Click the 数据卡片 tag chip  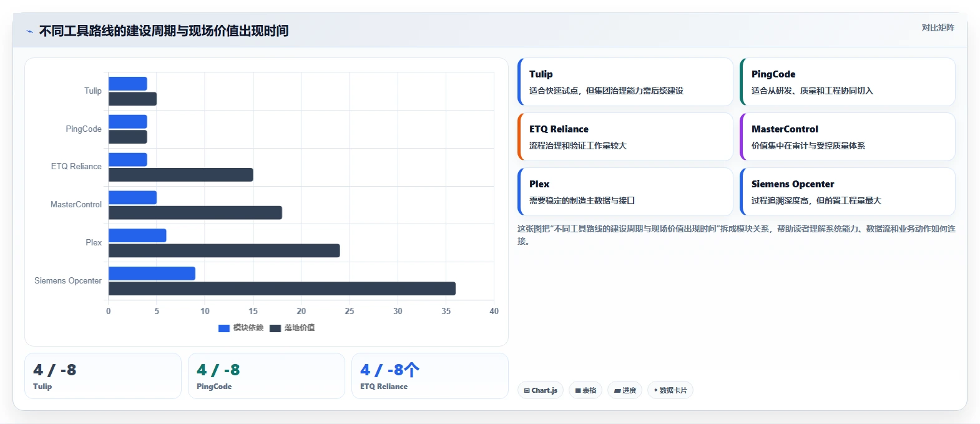[670, 390]
